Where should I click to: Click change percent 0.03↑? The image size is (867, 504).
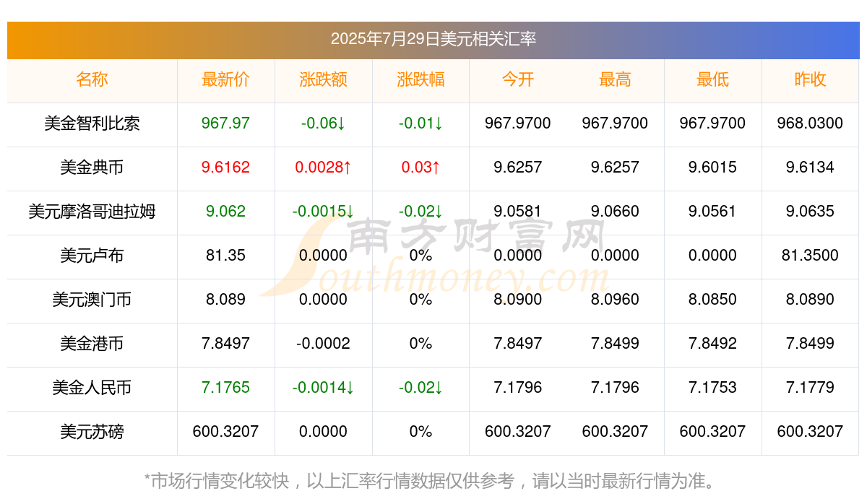[x=420, y=168]
